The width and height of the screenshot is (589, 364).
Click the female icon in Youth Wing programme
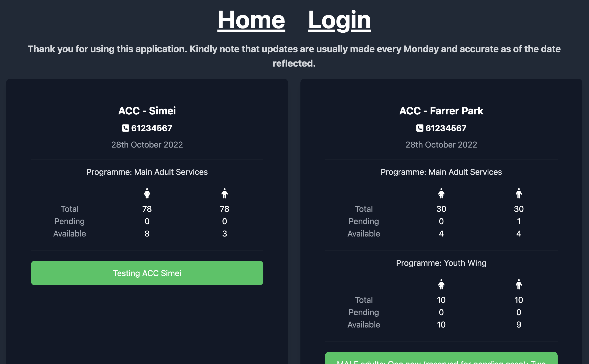pyautogui.click(x=441, y=284)
